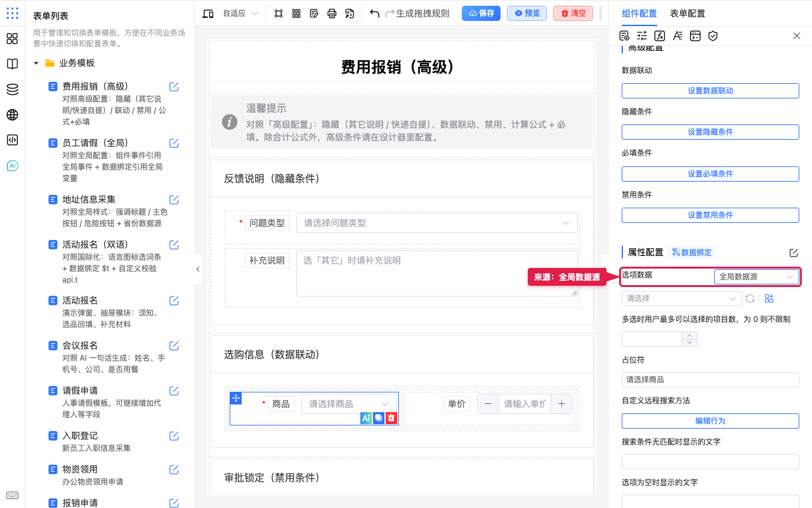Click the 保存 button
This screenshot has height=508, width=812.
(x=481, y=13)
